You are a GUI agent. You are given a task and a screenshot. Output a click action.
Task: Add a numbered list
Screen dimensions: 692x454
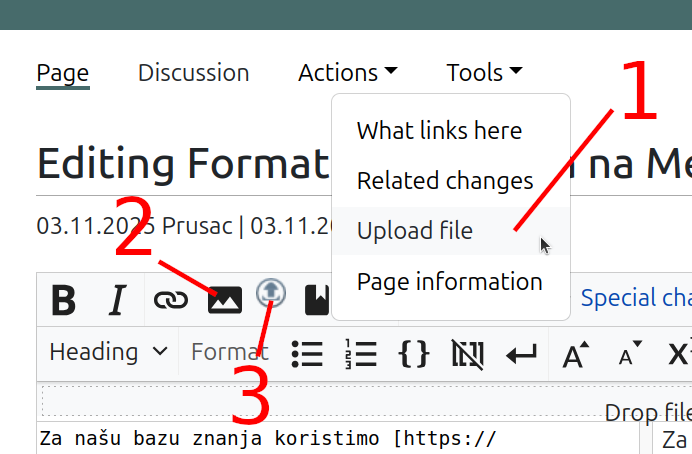tap(360, 353)
